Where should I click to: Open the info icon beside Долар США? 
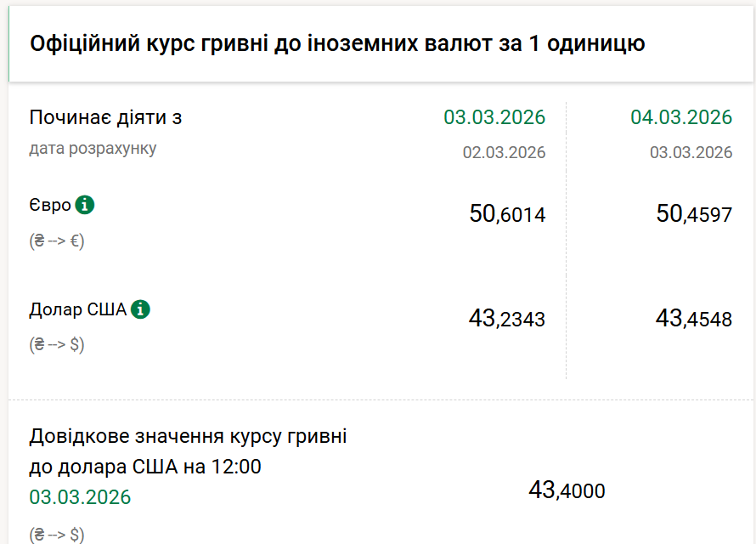pos(140,309)
